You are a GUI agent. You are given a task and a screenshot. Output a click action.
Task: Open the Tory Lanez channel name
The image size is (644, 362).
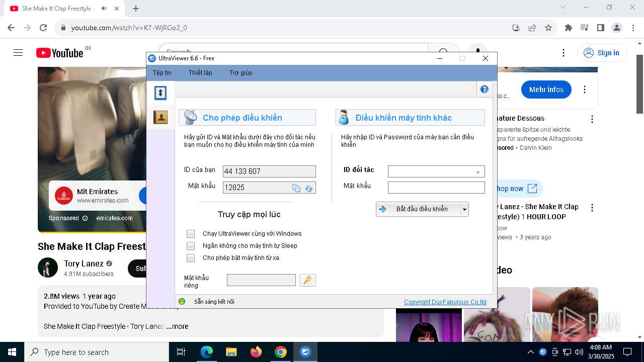(x=84, y=263)
